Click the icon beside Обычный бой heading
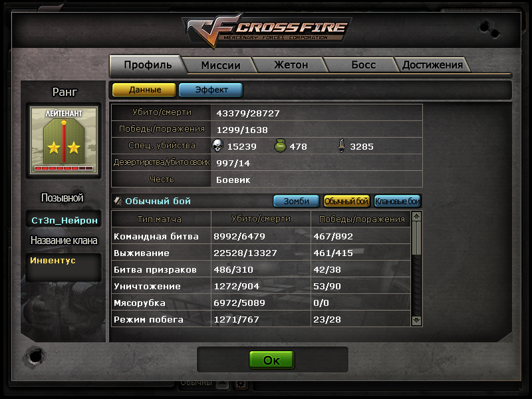Viewport: 532px width, 399px height. point(118,201)
